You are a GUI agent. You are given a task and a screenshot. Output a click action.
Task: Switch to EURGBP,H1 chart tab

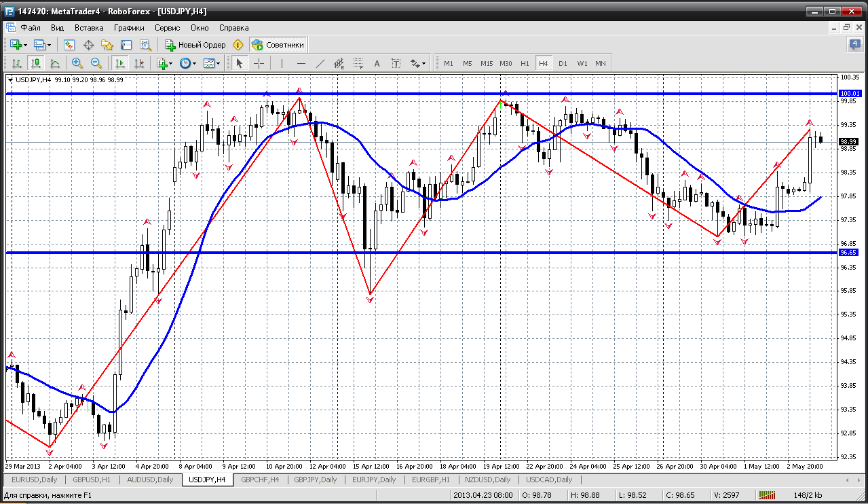click(x=430, y=480)
